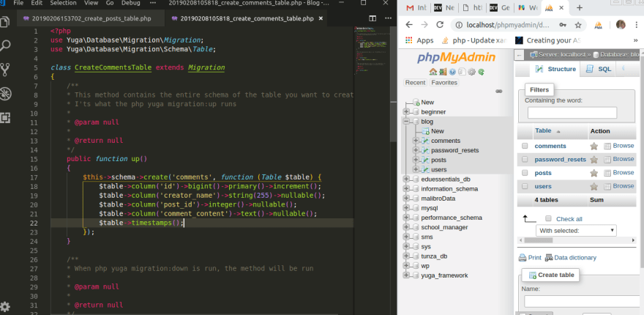Click the phpMyAdmin Log out icon
644x315 pixels.
point(442,72)
